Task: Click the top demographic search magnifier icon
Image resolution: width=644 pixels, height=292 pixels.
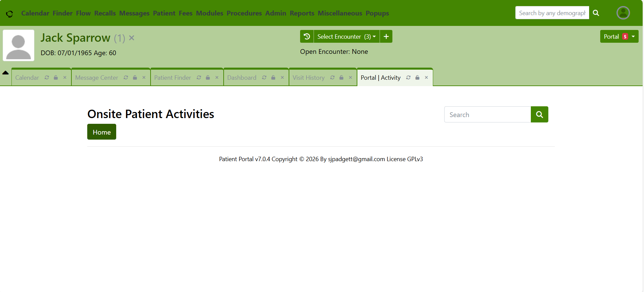Action: click(x=596, y=13)
